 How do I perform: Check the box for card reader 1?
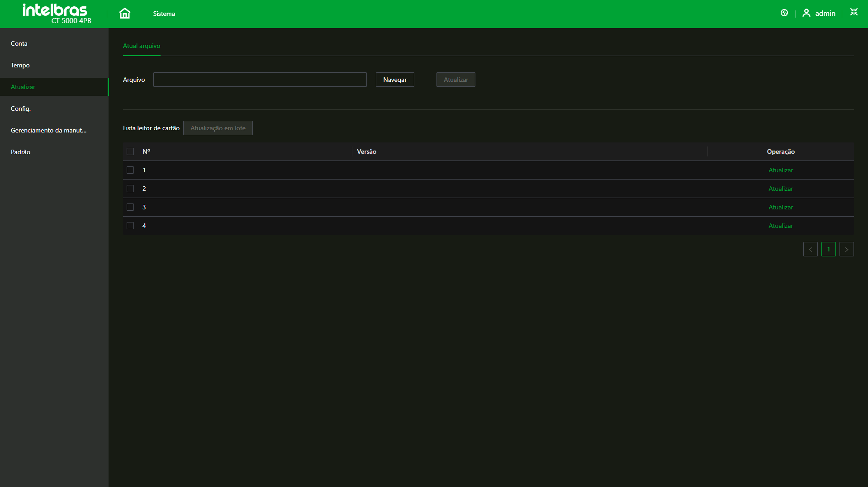click(130, 170)
